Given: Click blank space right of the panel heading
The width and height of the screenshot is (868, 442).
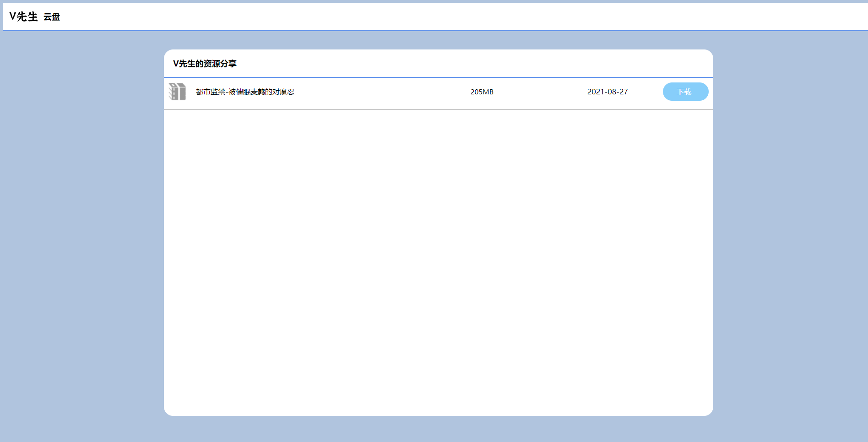Looking at the screenshot, I should (458, 64).
